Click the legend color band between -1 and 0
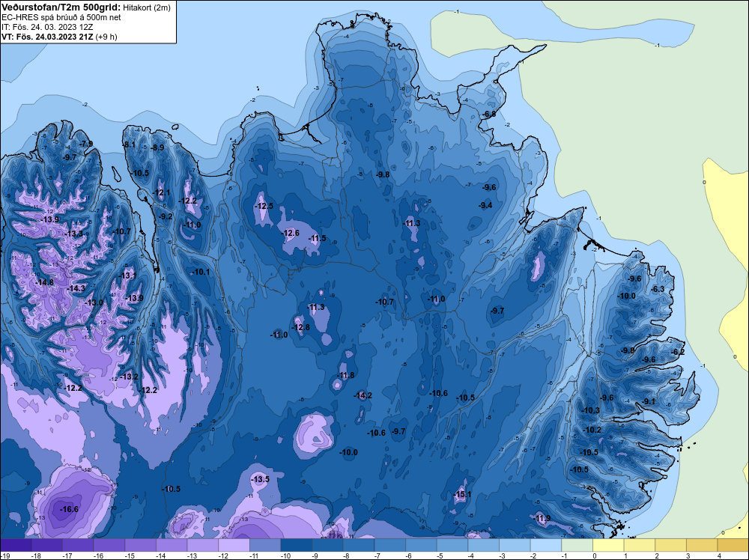Viewport: 749px width, 560px height. pos(577,545)
